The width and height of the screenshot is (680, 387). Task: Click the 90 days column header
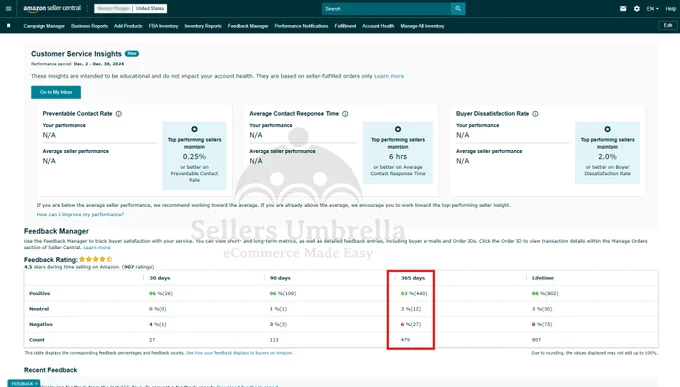pyautogui.click(x=280, y=278)
